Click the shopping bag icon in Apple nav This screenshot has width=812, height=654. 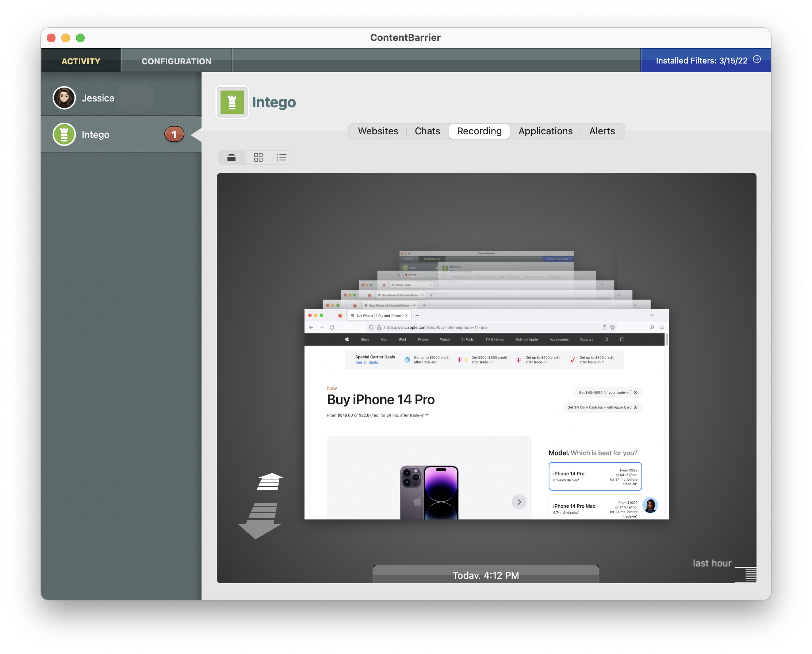click(622, 339)
